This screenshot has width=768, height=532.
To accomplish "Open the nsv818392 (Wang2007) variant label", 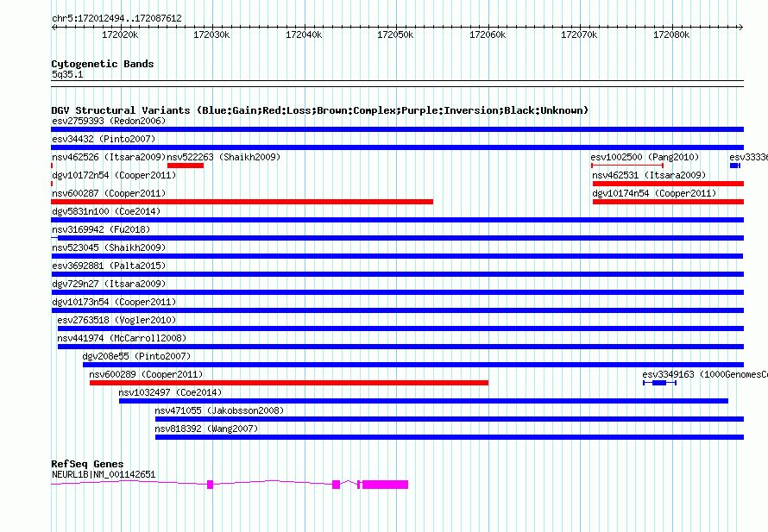I will [206, 429].
